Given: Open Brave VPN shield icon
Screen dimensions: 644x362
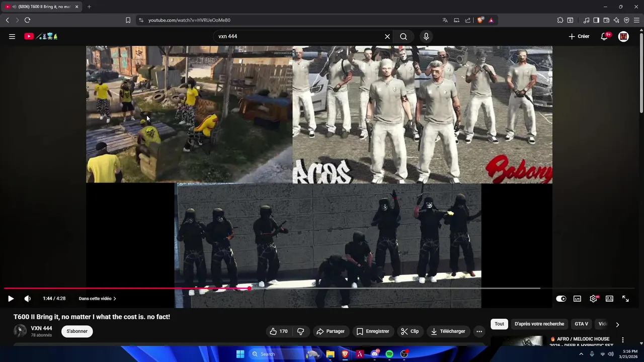Looking at the screenshot, I should click(x=626, y=20).
